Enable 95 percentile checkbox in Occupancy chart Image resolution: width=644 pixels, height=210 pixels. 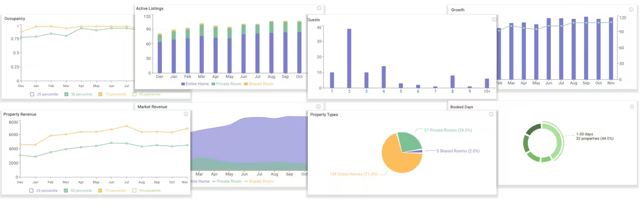tap(135, 94)
